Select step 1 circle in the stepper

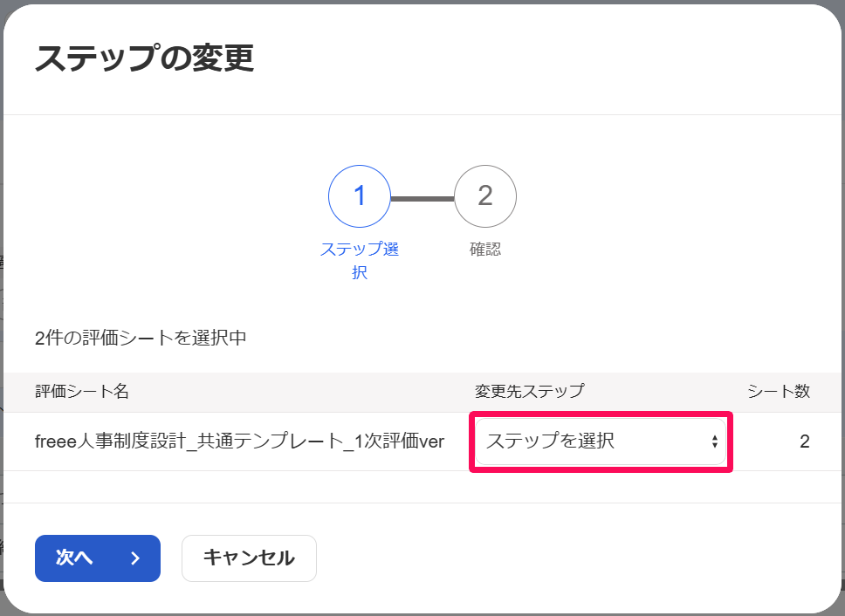click(x=360, y=196)
